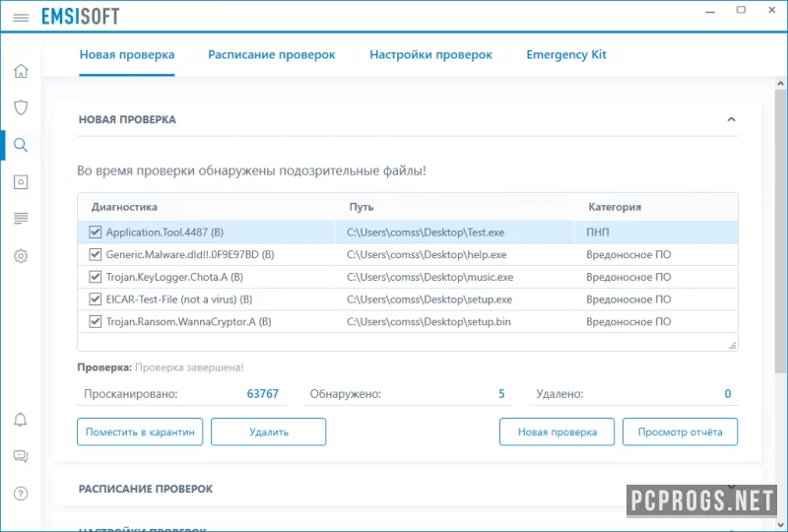Switch to Новая проверка tab
Image resolution: width=788 pixels, height=532 pixels.
127,54
